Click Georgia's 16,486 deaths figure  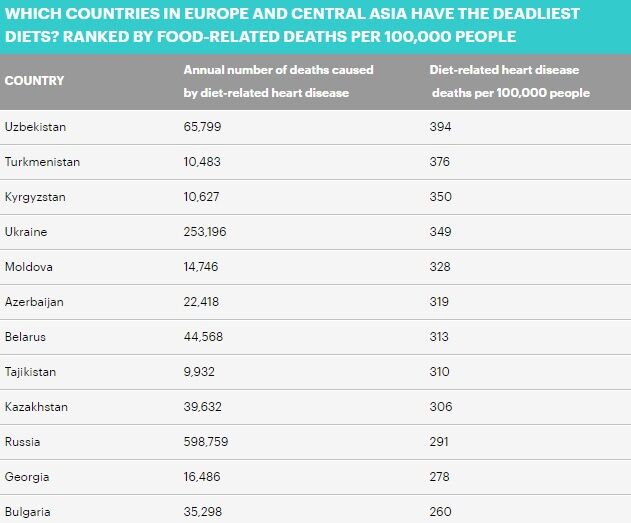point(202,477)
